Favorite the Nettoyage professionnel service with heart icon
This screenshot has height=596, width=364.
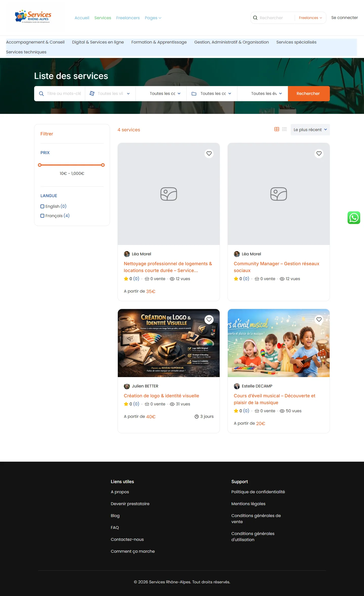point(209,154)
